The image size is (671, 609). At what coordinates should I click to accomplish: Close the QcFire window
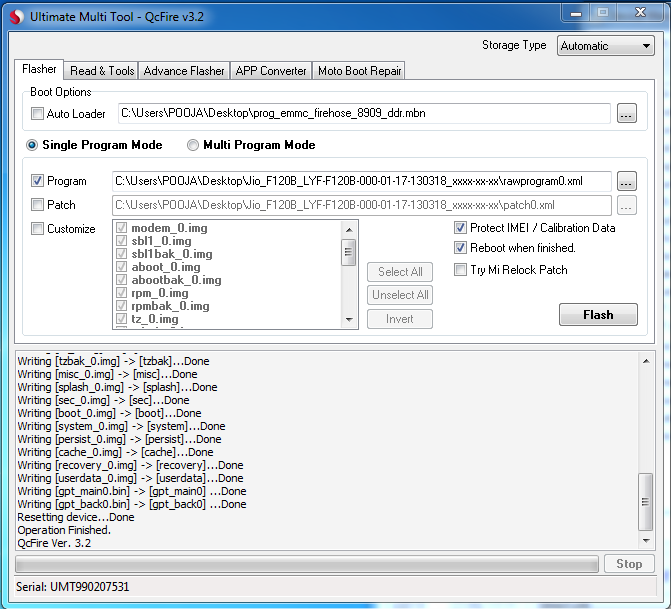[641, 13]
